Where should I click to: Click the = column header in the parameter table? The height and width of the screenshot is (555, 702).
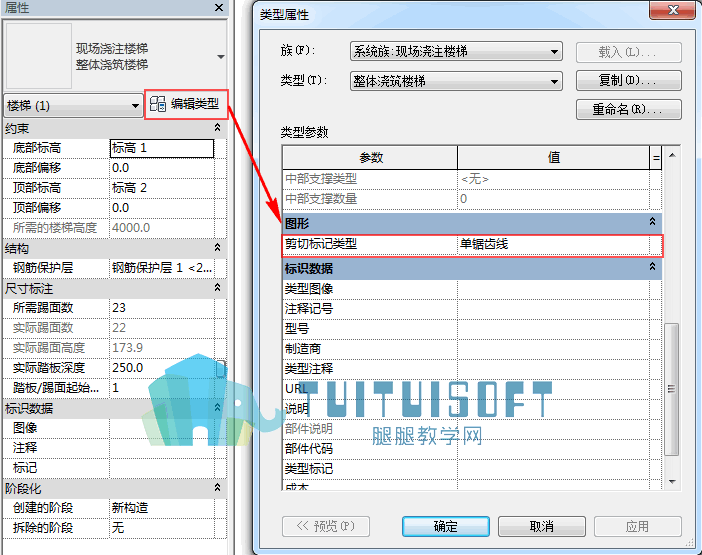[x=656, y=158]
